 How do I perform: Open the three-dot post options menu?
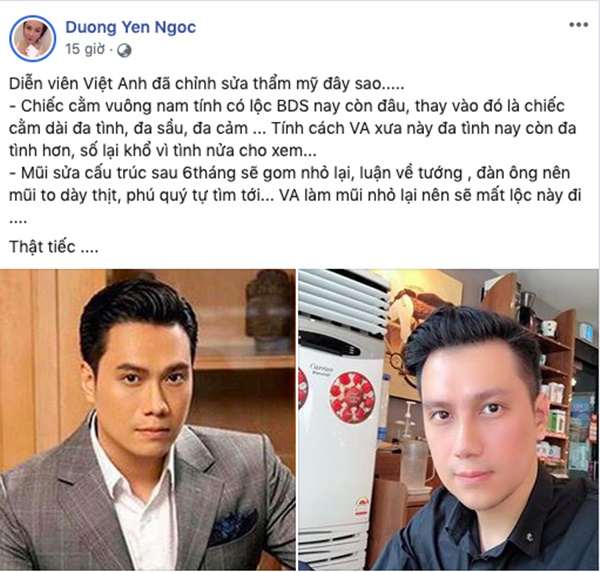tap(578, 25)
